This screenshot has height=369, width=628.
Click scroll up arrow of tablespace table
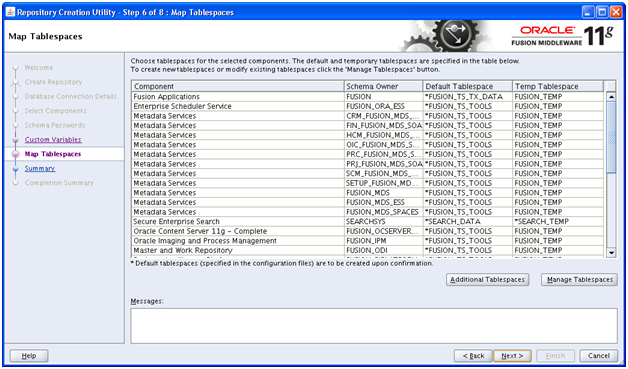point(611,97)
